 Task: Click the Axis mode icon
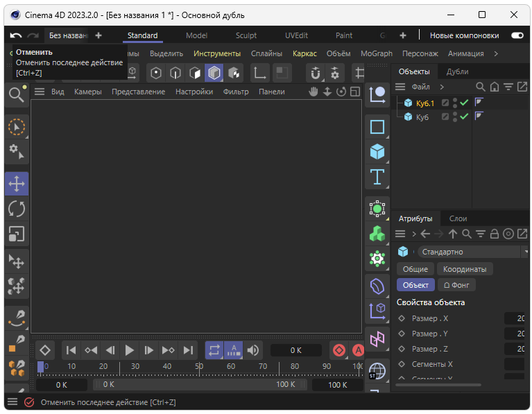coord(260,73)
